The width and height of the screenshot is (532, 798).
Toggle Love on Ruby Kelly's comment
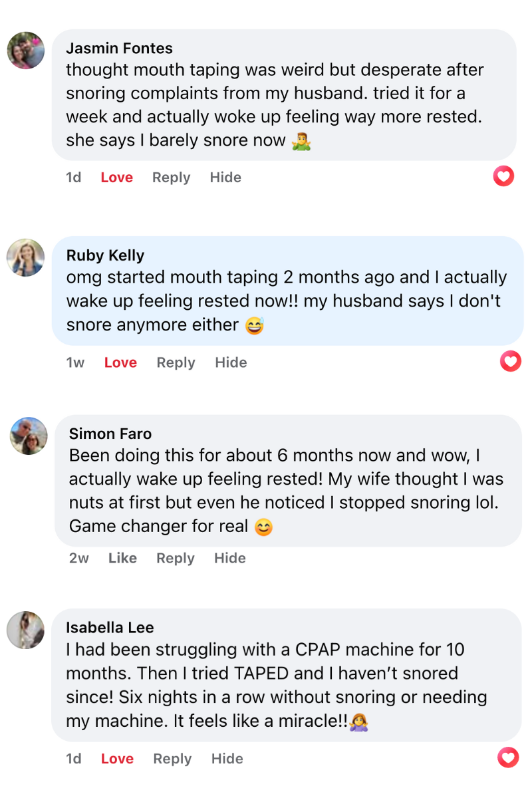120,362
